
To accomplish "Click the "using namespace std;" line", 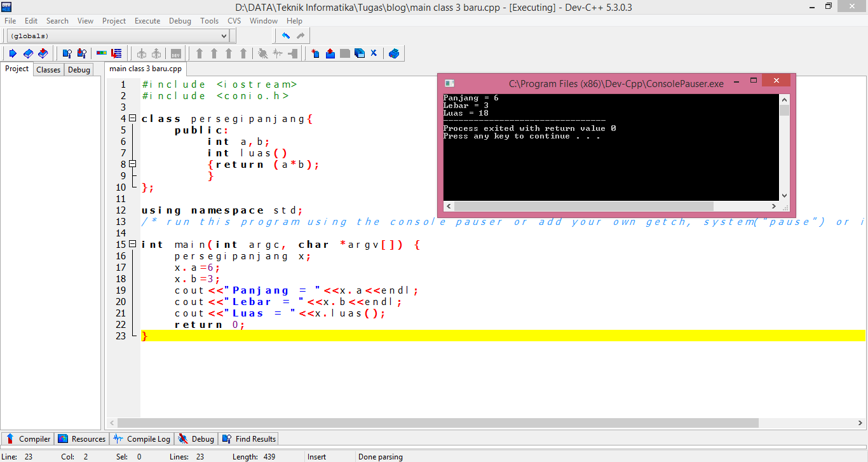I will [222, 210].
